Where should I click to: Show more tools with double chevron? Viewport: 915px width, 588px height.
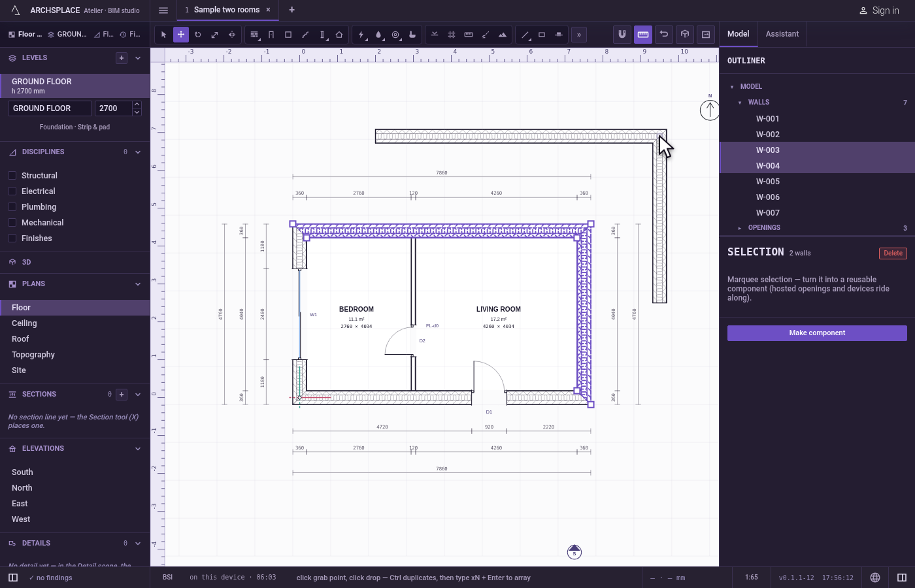pyautogui.click(x=579, y=35)
